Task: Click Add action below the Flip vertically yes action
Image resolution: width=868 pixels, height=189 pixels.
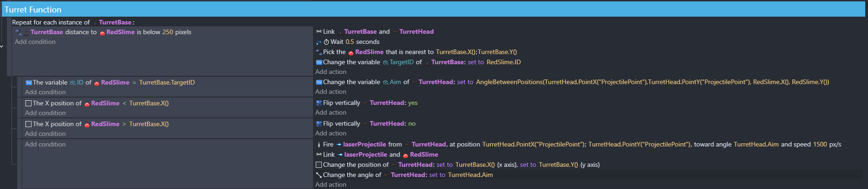Action: pyautogui.click(x=331, y=113)
